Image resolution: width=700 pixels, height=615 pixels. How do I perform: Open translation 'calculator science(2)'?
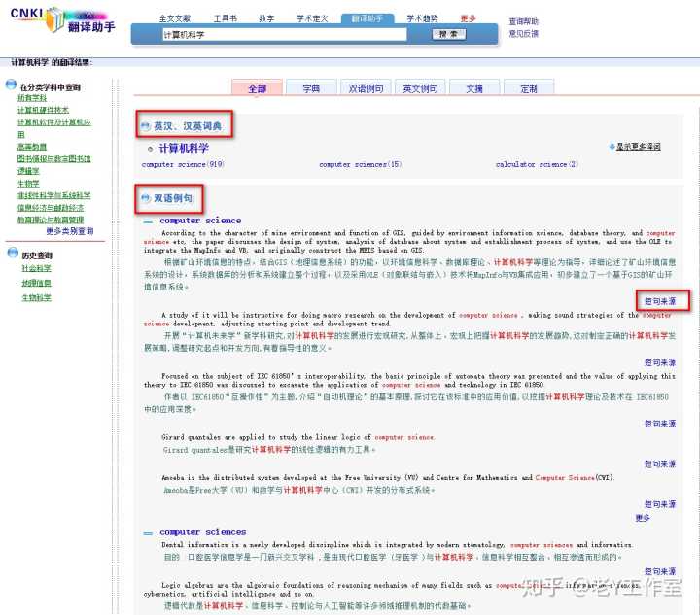point(537,164)
